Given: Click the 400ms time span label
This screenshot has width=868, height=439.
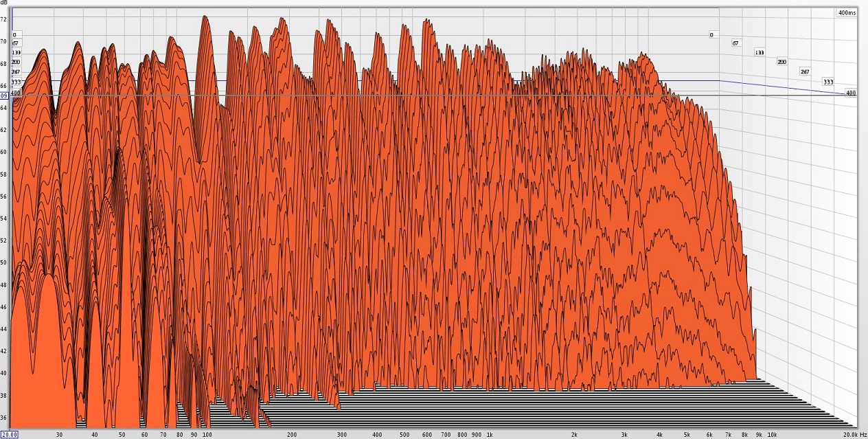Looking at the screenshot, I should [x=846, y=12].
